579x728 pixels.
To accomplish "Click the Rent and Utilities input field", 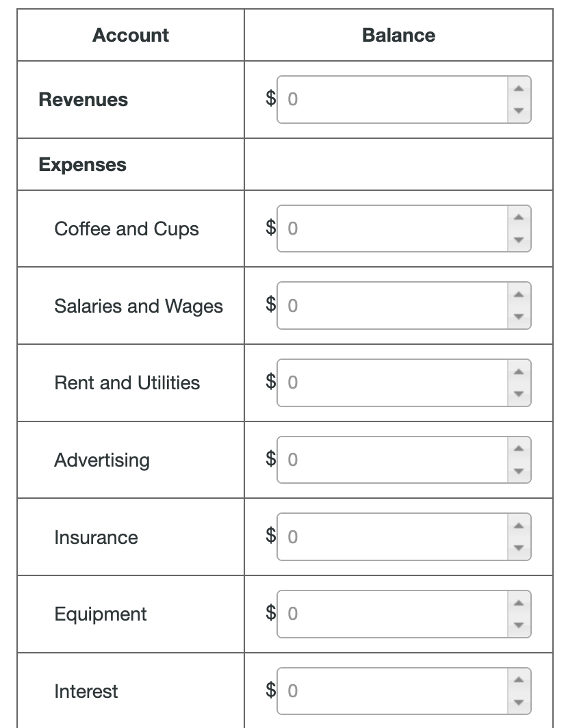I will click(x=390, y=382).
